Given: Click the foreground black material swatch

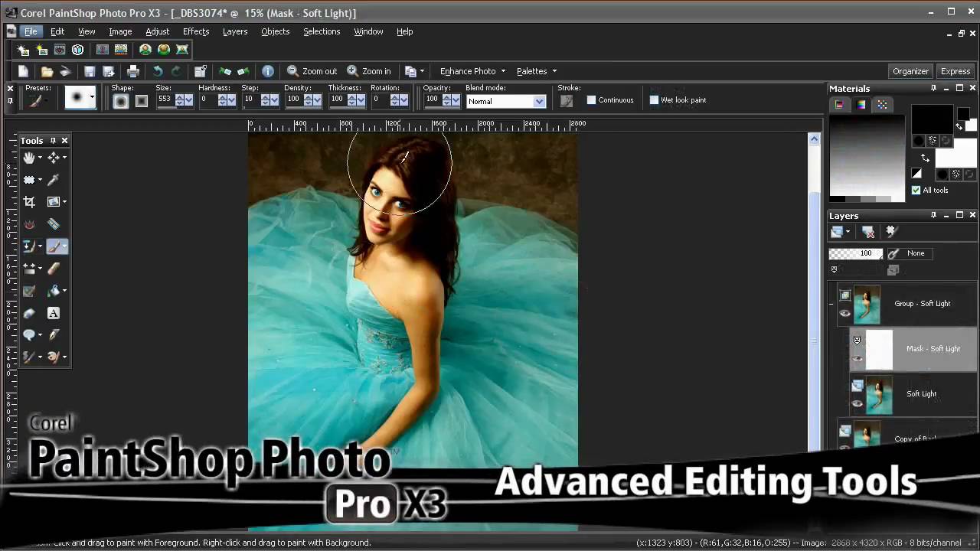Looking at the screenshot, I should point(932,119).
